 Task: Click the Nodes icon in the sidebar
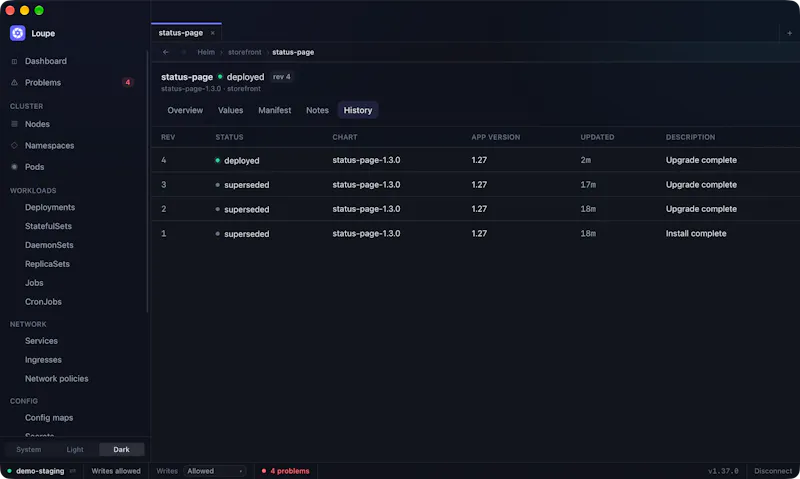(x=14, y=124)
